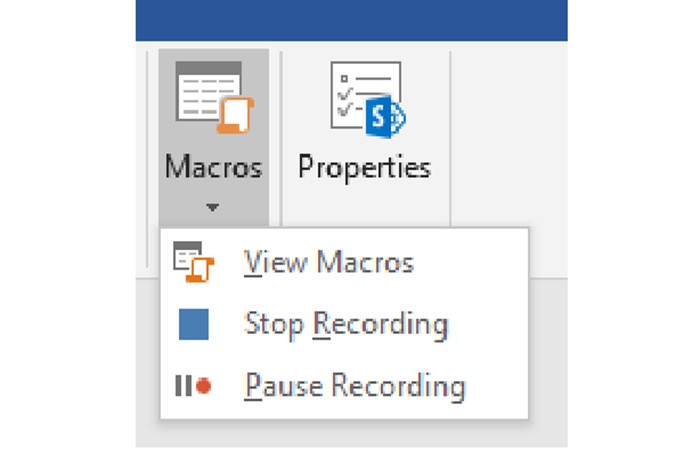This screenshot has height=450, width=700.
Task: Click the blue Stop Recording square
Action: [x=193, y=324]
